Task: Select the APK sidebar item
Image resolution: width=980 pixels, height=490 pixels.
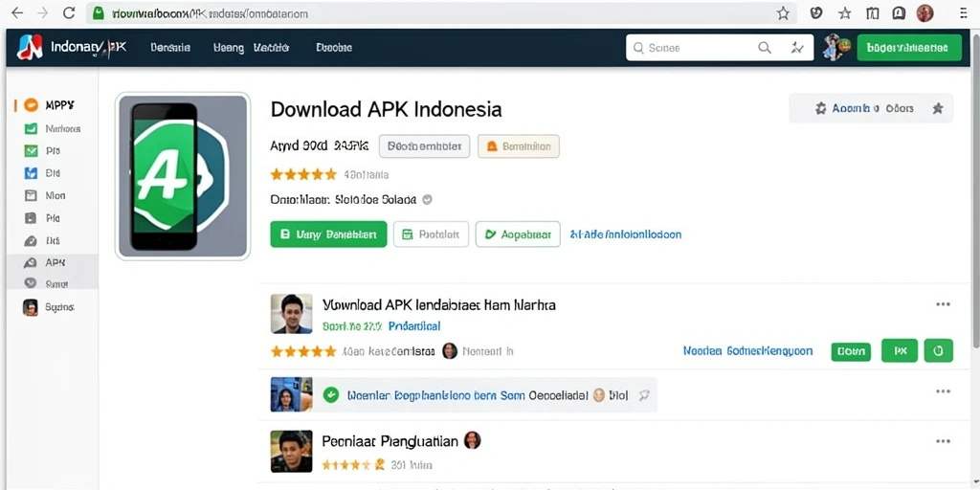Action: [53, 263]
